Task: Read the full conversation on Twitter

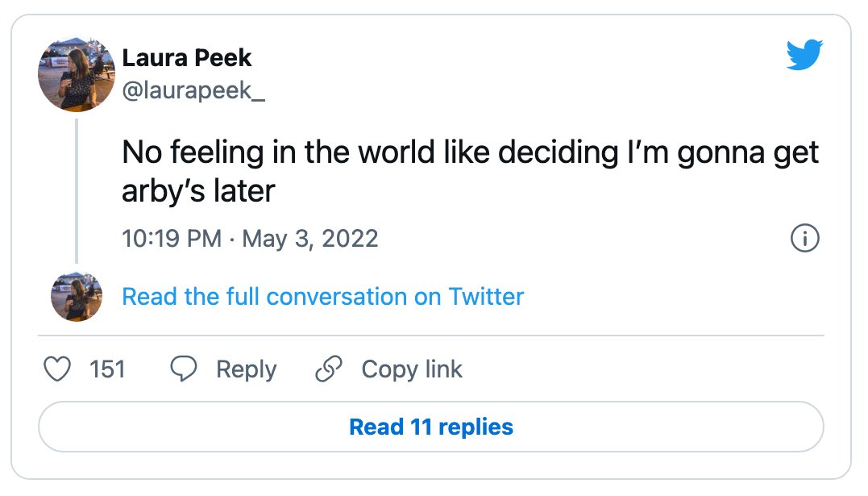Action: click(x=322, y=297)
